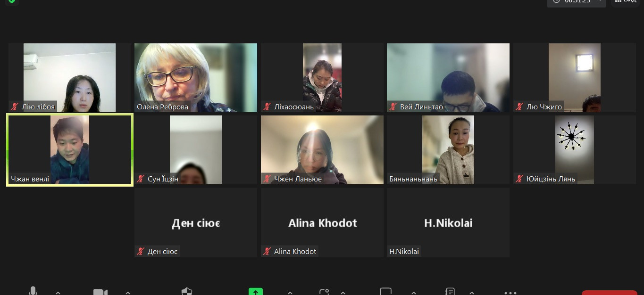This screenshot has width=644, height=295.
Task: Click muted mic icon beside Ліхаосюань
Action: (x=268, y=107)
